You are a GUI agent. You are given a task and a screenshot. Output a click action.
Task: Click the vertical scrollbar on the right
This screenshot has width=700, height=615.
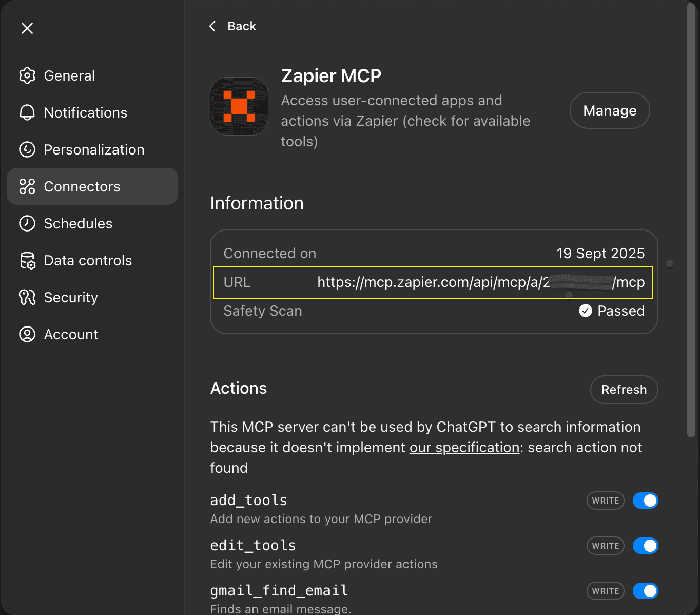pos(691,221)
